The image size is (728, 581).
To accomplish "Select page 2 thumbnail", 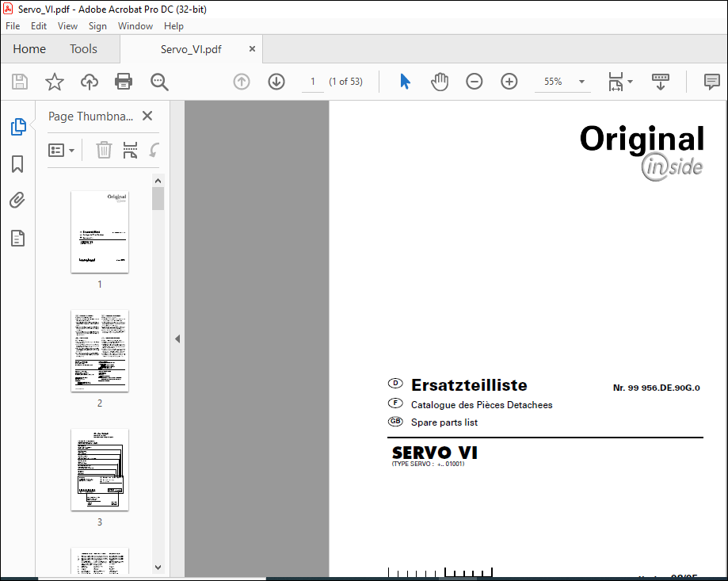I will click(100, 350).
